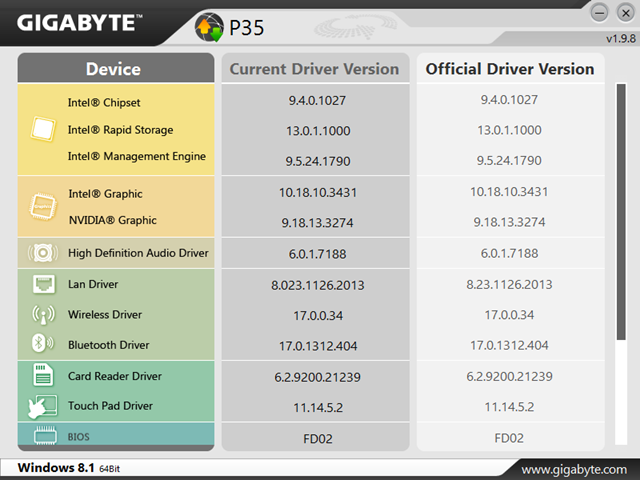The height and width of the screenshot is (480, 640).
Task: Click the vertical scrollbar thumb
Action: point(621,212)
